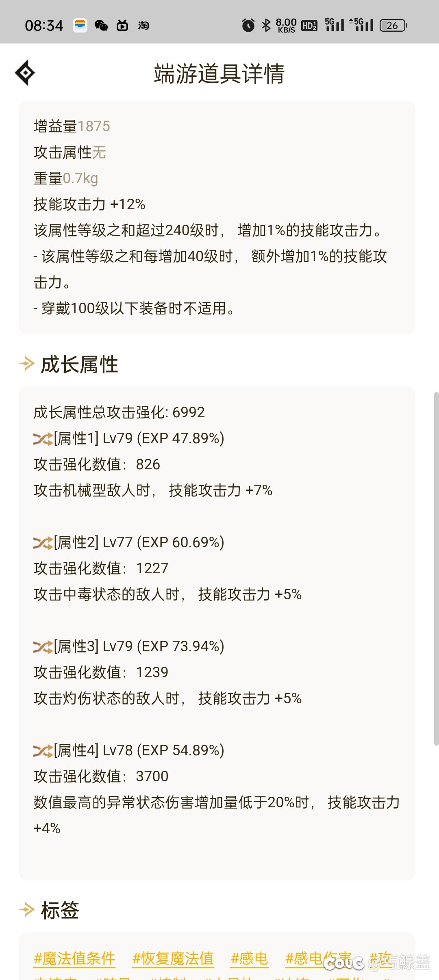Tap the shuffle icon beside 属性2

pyautogui.click(x=43, y=543)
